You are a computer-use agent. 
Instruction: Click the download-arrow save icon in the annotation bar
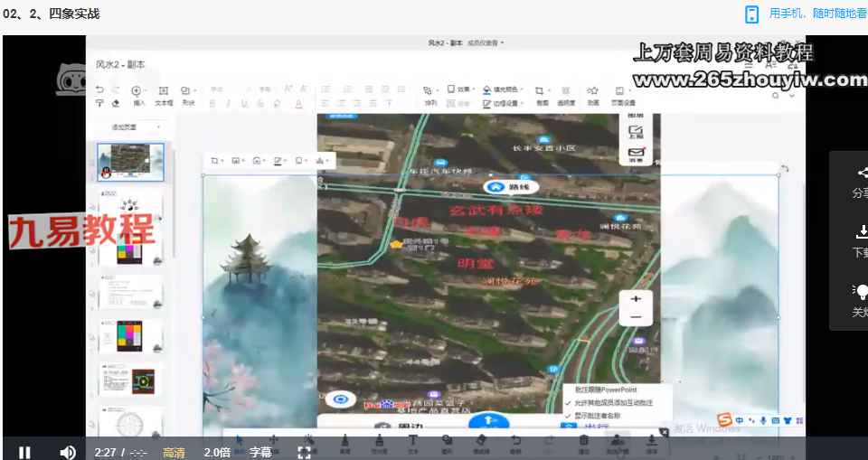click(x=652, y=442)
